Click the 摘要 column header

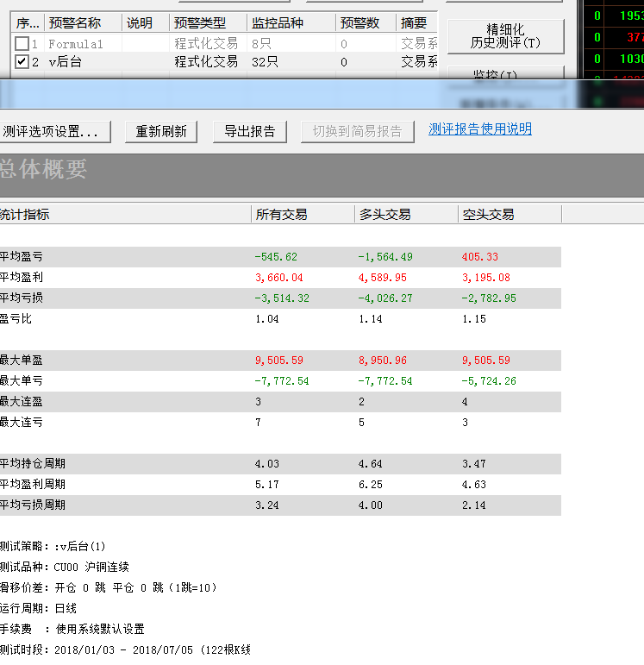pos(416,23)
